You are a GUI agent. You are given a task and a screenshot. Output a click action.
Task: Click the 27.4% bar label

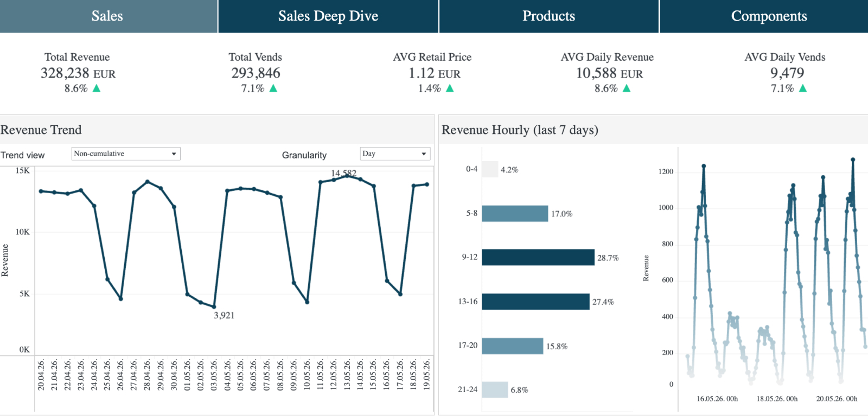point(603,302)
